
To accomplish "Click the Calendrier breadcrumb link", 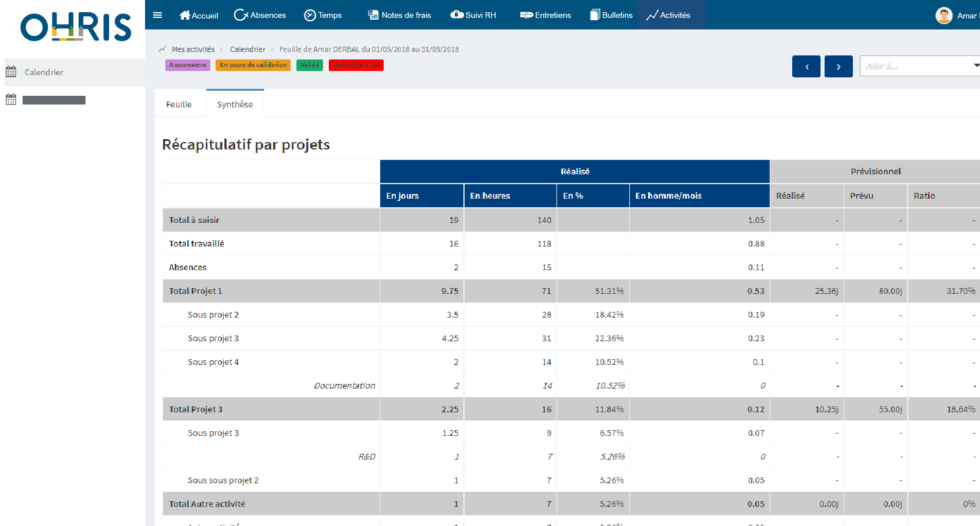I will click(247, 50).
